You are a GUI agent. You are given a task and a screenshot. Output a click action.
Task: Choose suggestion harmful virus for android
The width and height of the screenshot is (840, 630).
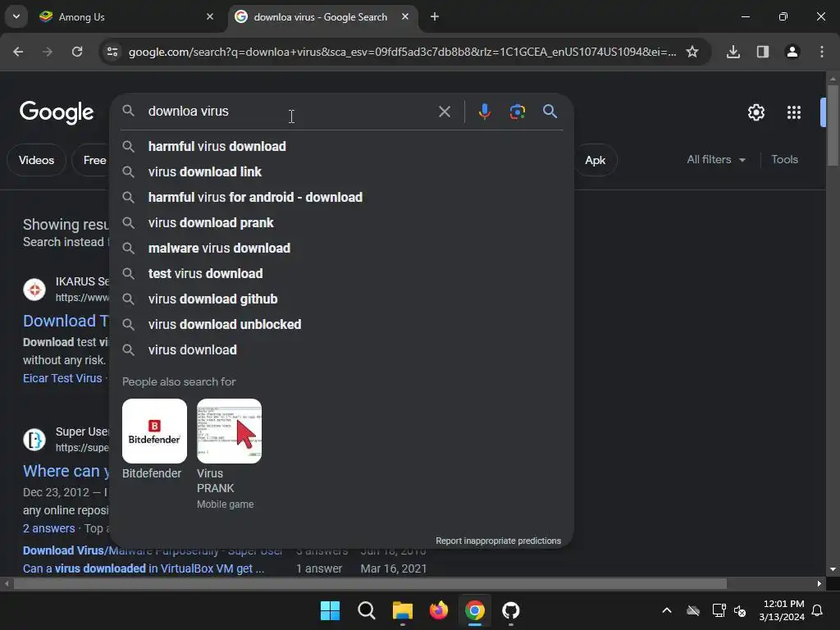(x=342, y=197)
